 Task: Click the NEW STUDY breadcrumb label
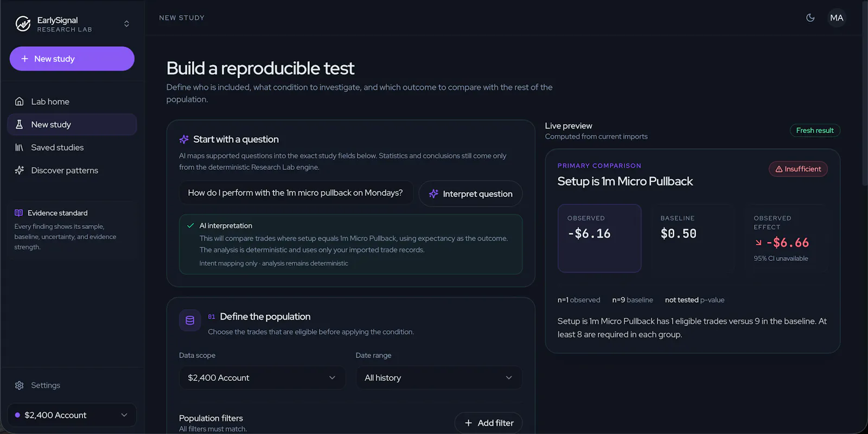pyautogui.click(x=182, y=18)
